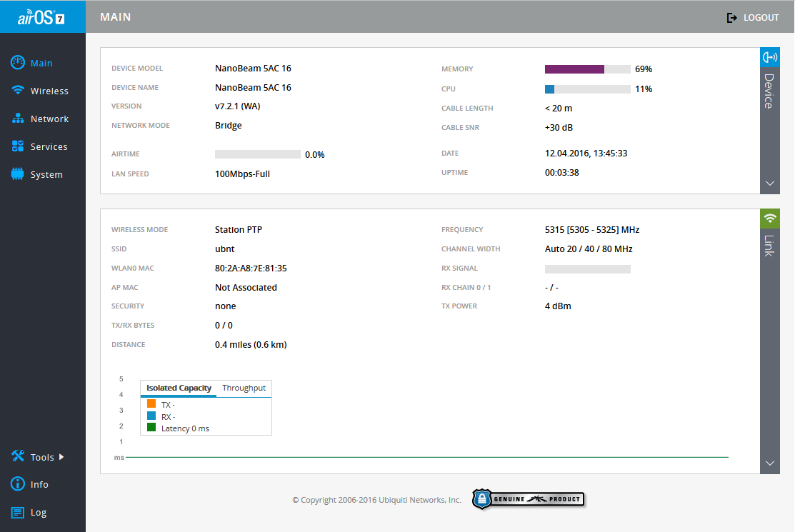
Task: Collapse the Link panel chevron
Action: 770,463
